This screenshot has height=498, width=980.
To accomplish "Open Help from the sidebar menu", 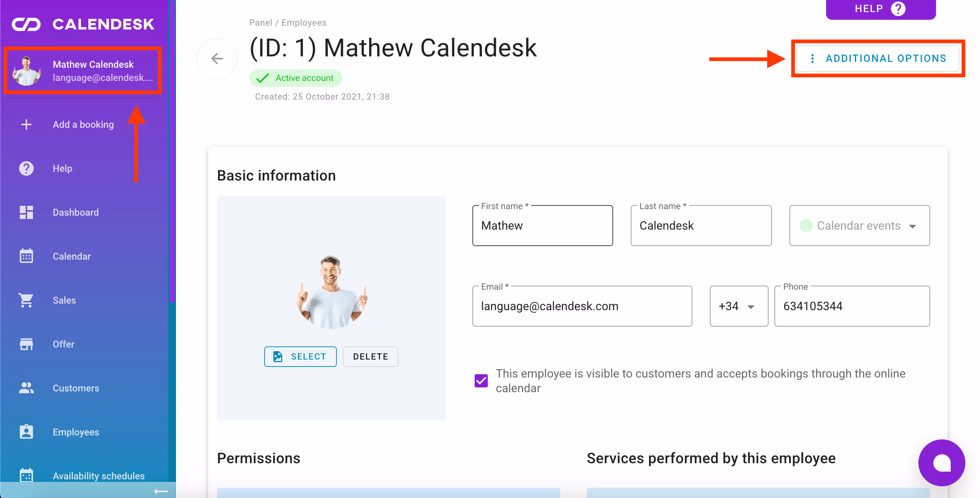I will (x=62, y=168).
